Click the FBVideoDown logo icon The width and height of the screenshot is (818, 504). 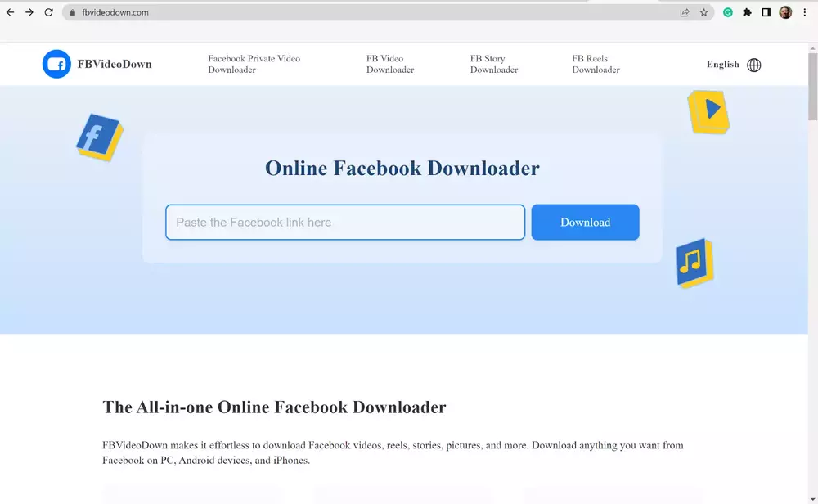point(56,64)
